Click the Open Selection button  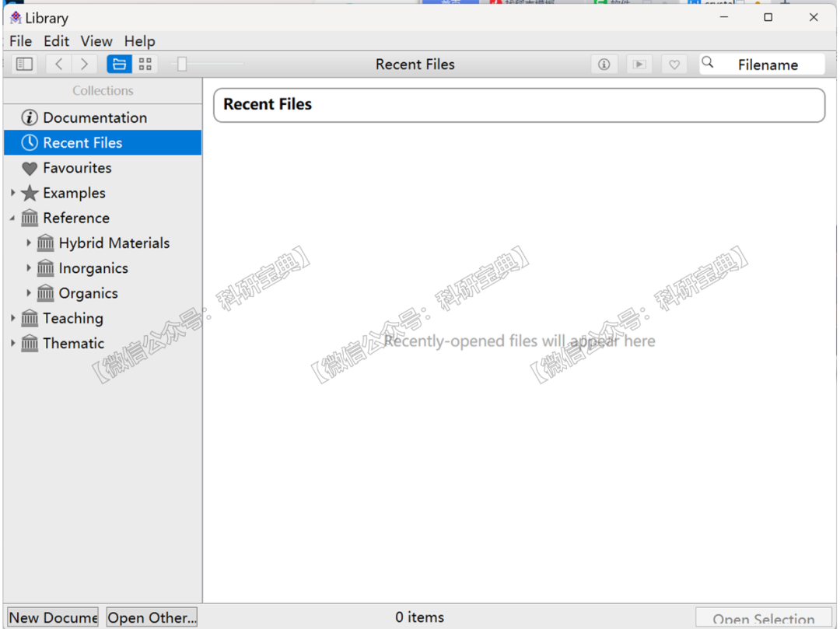pos(764,618)
